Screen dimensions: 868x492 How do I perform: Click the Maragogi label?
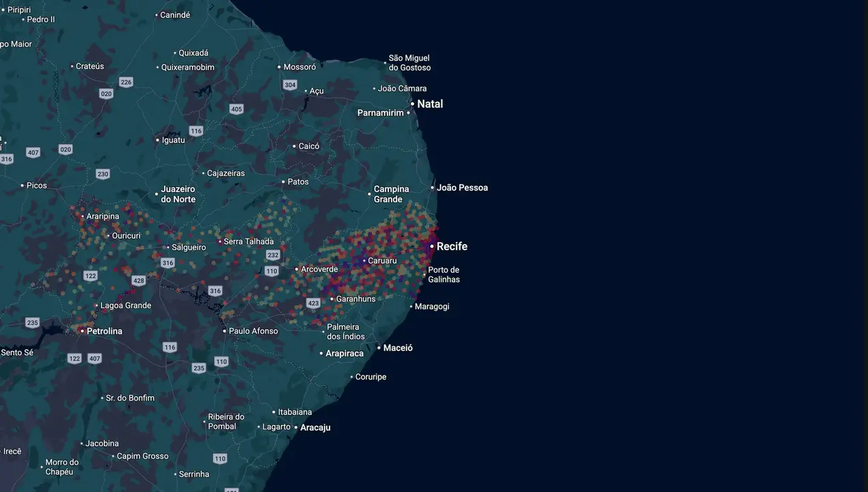[432, 306]
